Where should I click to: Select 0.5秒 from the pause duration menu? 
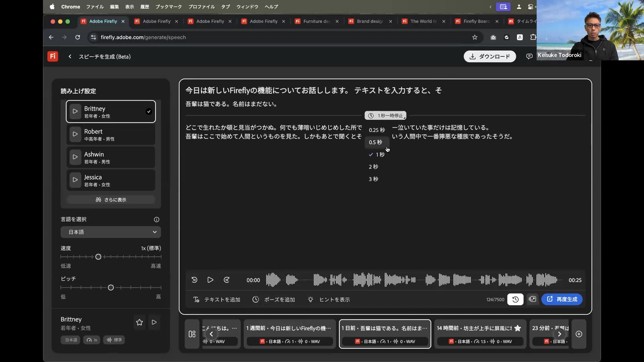376,142
